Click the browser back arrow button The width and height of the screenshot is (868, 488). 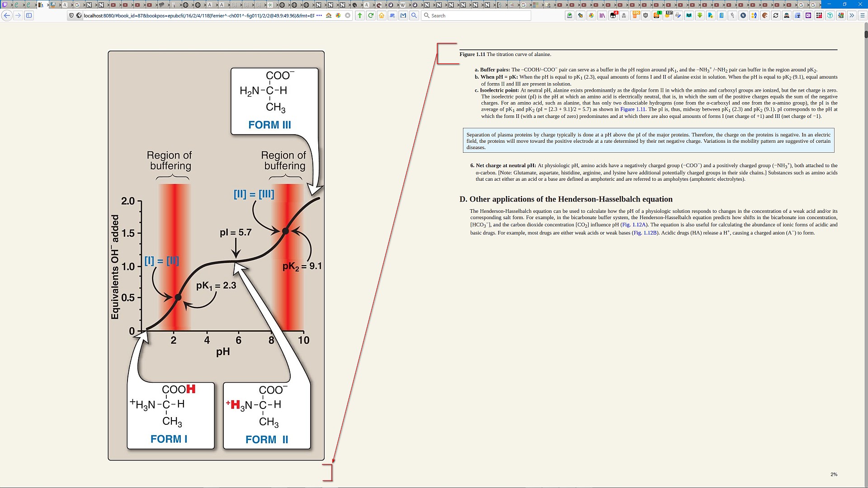click(x=7, y=15)
